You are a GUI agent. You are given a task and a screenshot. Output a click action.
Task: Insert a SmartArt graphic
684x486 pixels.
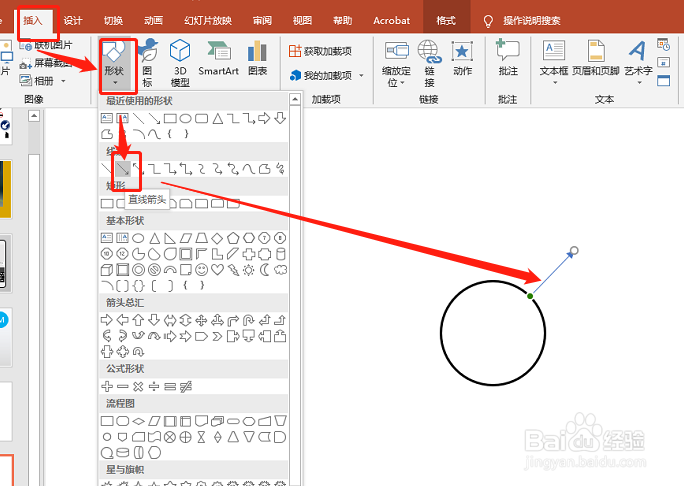click(219, 59)
